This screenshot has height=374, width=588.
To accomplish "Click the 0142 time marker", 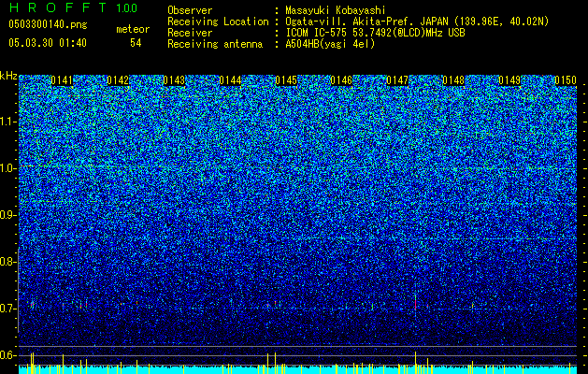I will tap(118, 80).
